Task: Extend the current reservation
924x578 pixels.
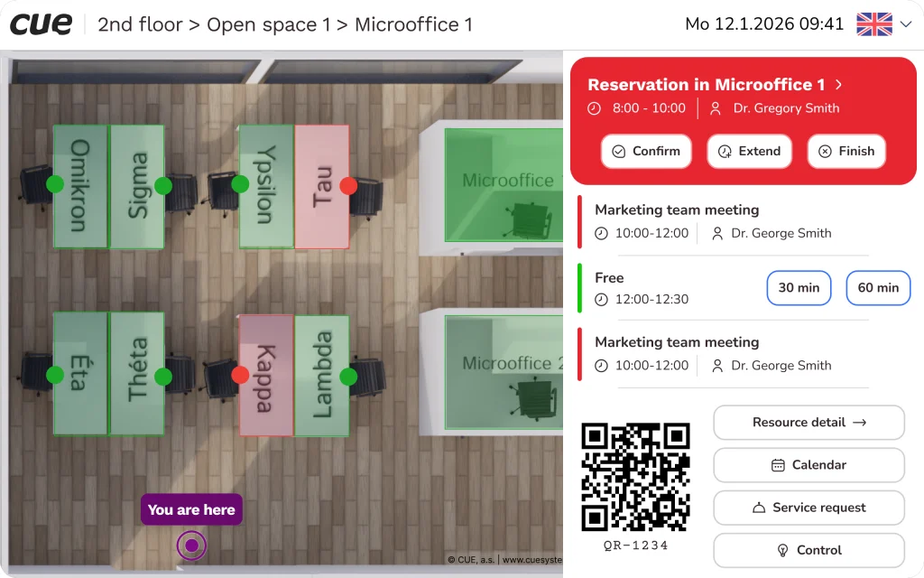Action: click(x=749, y=152)
